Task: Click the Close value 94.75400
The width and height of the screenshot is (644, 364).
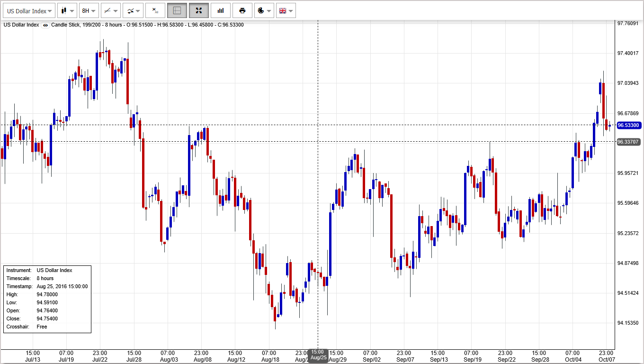Action: (47, 318)
